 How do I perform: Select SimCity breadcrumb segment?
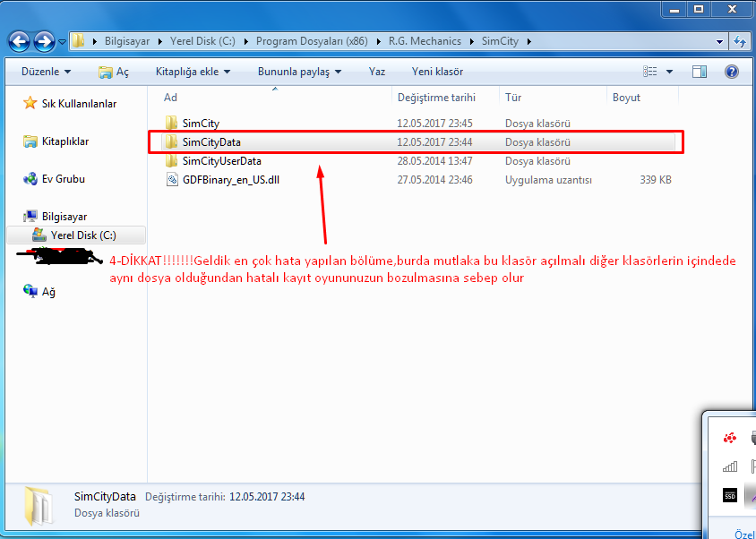(500, 41)
